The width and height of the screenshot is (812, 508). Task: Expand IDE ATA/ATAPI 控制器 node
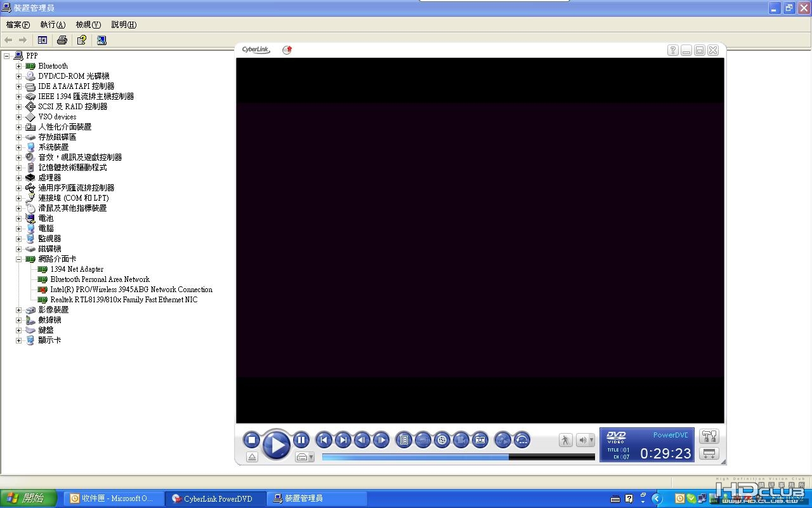tap(18, 86)
